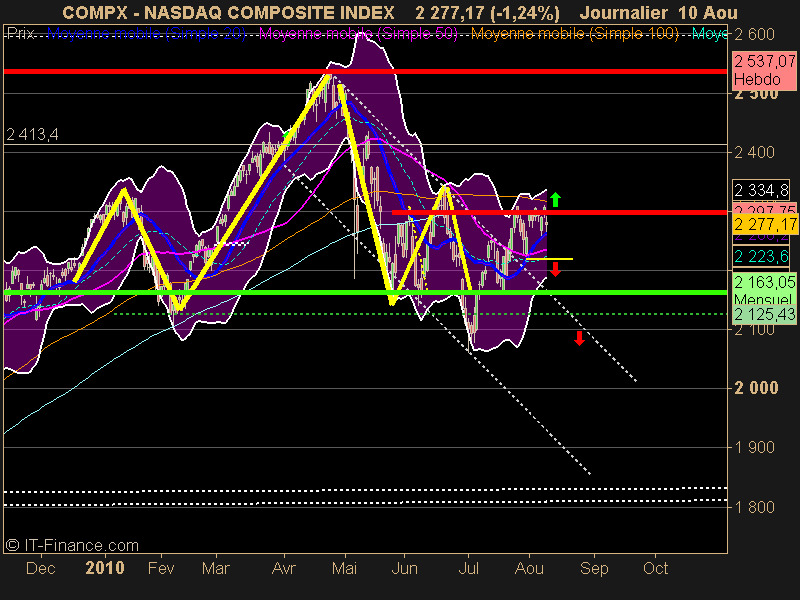Click the green up arrow near 2 334,8

[556, 199]
